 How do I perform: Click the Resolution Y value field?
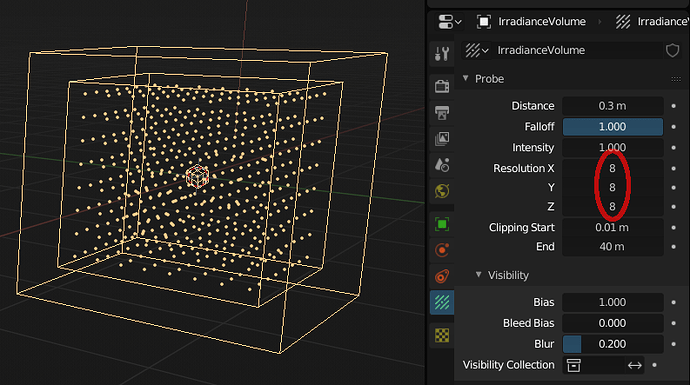point(613,187)
